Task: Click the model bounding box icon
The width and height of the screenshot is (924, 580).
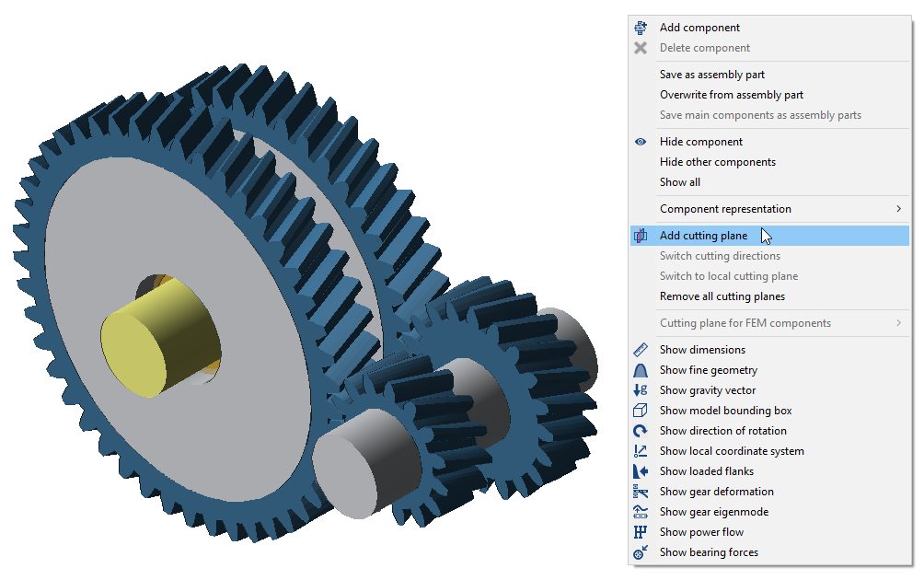Action: click(x=641, y=411)
